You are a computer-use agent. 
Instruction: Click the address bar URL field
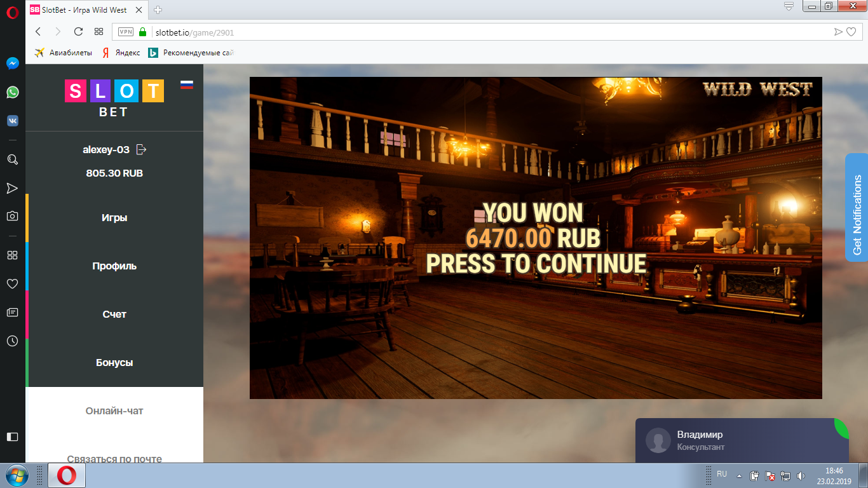pos(445,32)
